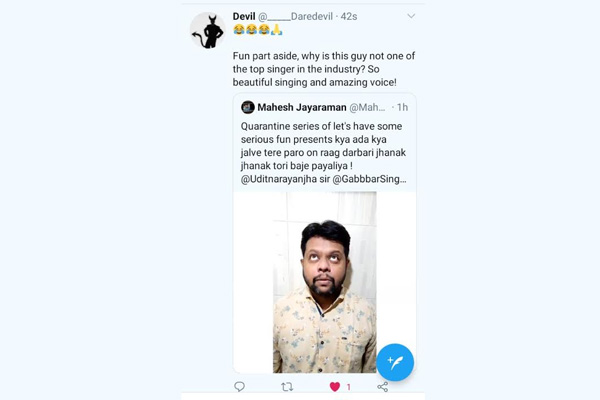
Task: Open Devil's profile picture
Action: point(208,31)
